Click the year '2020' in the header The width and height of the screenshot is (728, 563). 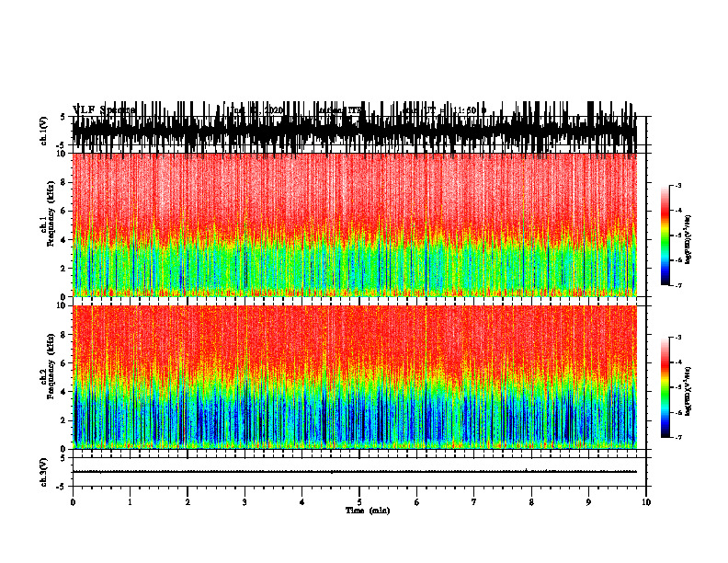274,110
